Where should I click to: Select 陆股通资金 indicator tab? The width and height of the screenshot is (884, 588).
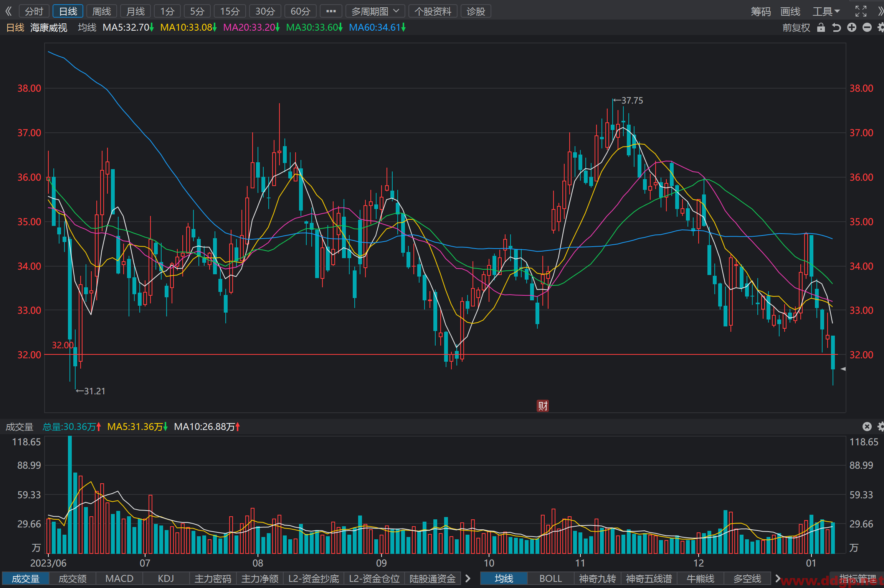coord(433,578)
